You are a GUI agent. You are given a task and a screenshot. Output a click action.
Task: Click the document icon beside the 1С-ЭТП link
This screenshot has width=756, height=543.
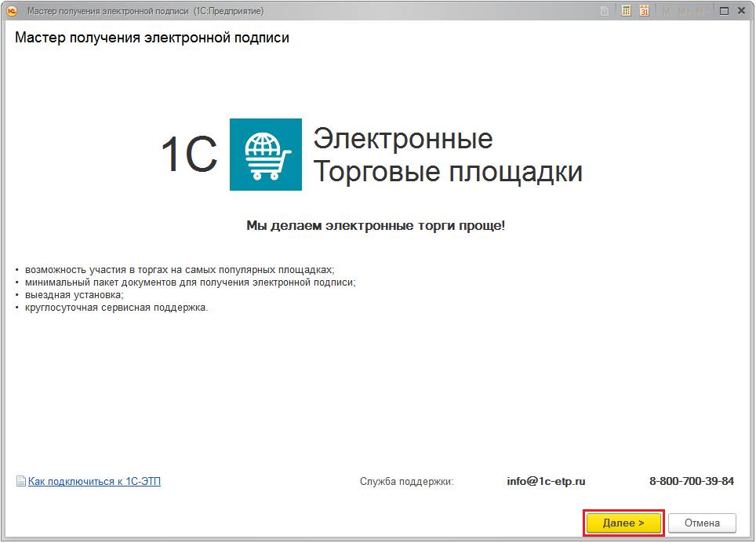pos(20,481)
